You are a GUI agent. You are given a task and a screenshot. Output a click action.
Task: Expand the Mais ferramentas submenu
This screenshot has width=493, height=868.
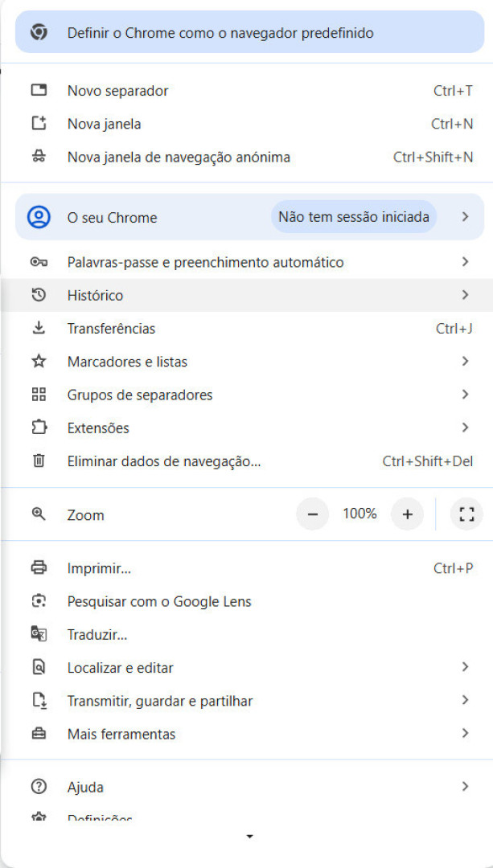[x=465, y=733]
